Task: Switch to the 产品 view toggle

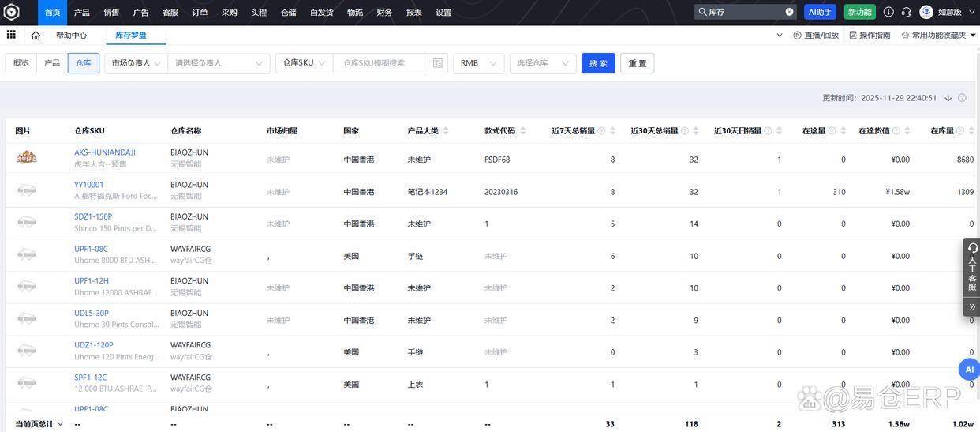Action: coord(52,63)
